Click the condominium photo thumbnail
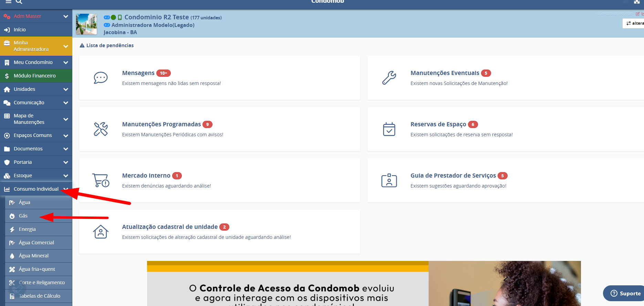 pos(86,24)
